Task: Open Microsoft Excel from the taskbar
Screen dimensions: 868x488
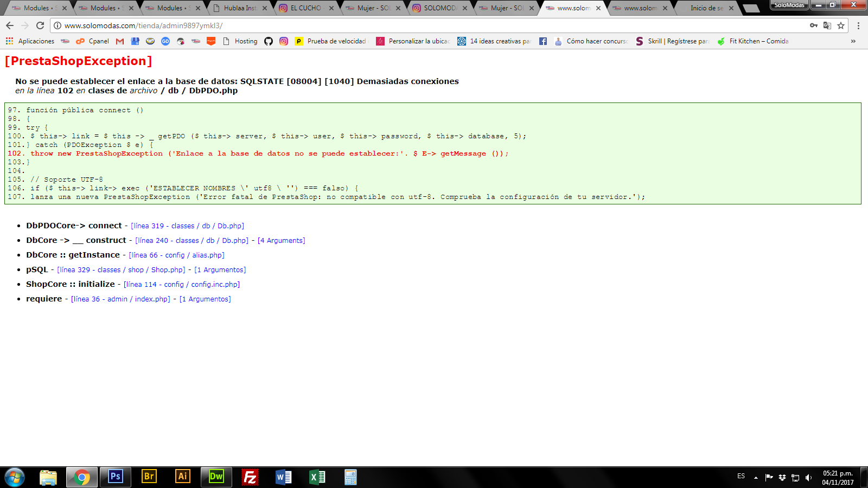Action: pyautogui.click(x=317, y=477)
